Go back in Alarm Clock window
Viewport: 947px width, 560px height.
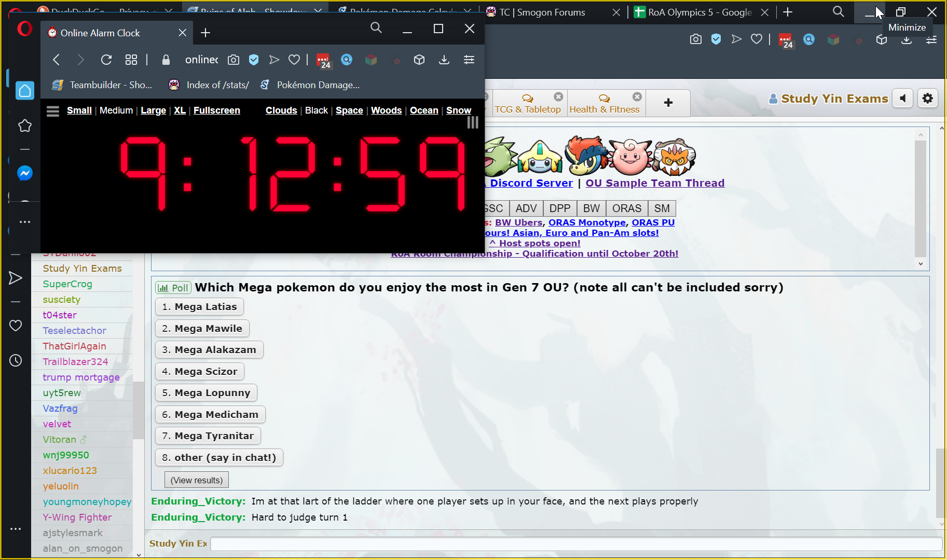click(57, 60)
